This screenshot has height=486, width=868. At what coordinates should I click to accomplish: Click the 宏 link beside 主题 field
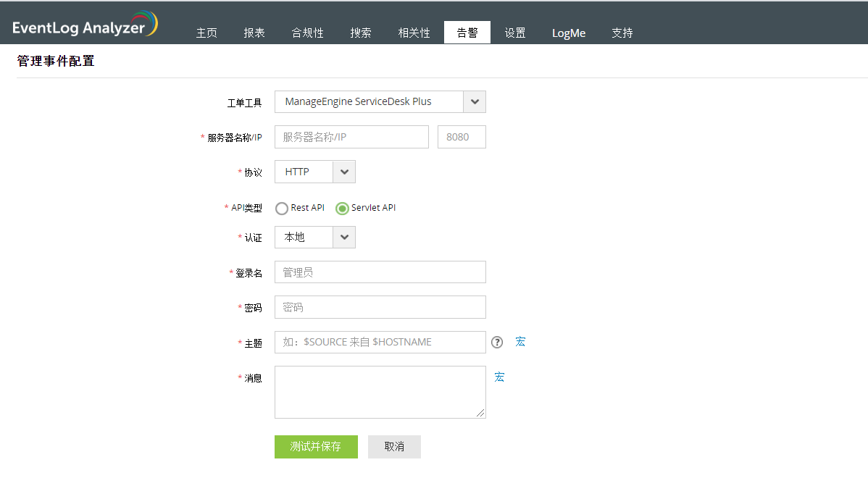click(520, 342)
